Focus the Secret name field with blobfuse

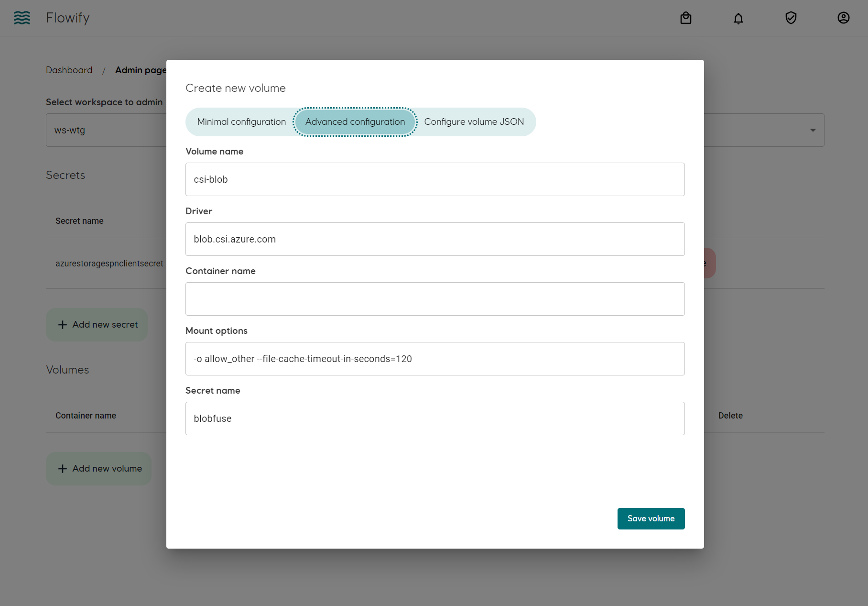(435, 419)
